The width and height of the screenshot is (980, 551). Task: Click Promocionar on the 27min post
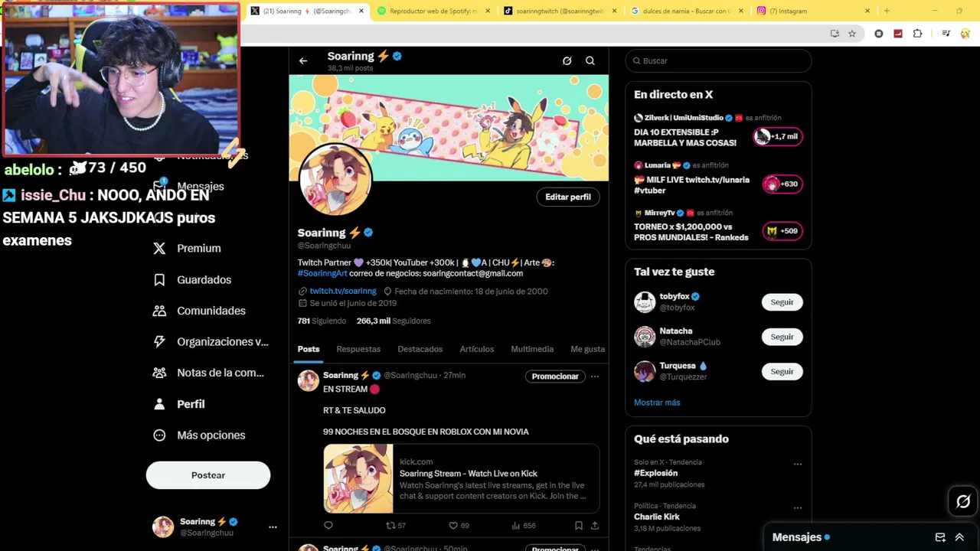[555, 377]
